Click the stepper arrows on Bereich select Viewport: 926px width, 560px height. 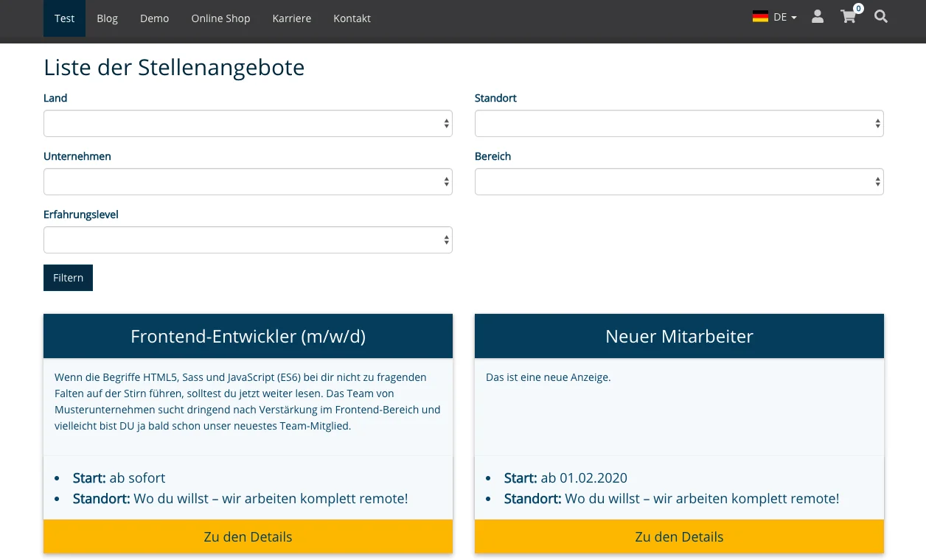click(877, 181)
